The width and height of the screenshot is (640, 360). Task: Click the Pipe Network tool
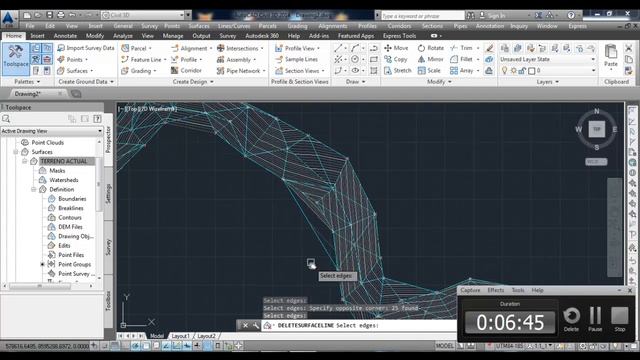tap(241, 71)
